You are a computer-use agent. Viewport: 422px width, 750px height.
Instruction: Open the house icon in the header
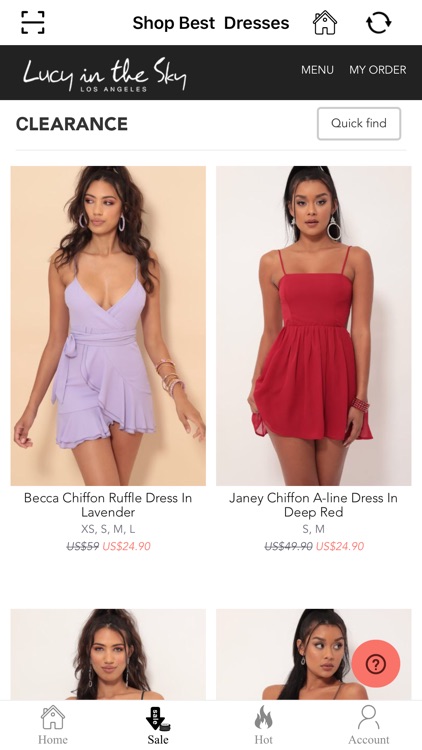click(325, 22)
